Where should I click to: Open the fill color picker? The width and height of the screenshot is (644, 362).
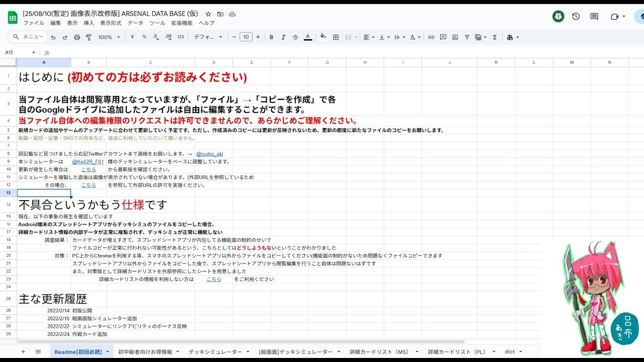click(323, 37)
